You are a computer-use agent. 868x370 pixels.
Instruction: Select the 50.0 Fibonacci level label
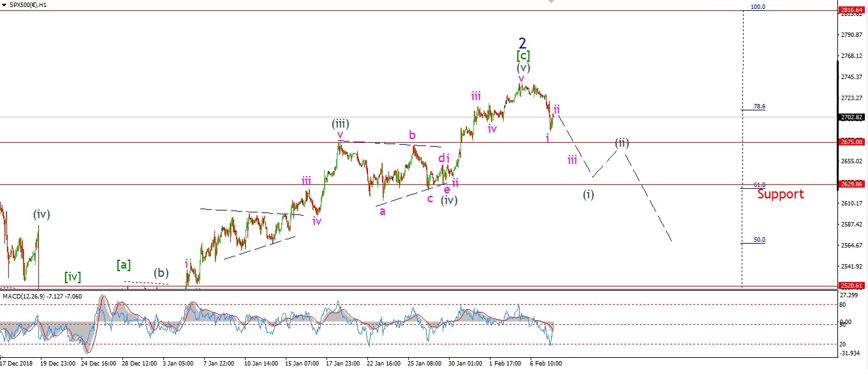tap(759, 240)
